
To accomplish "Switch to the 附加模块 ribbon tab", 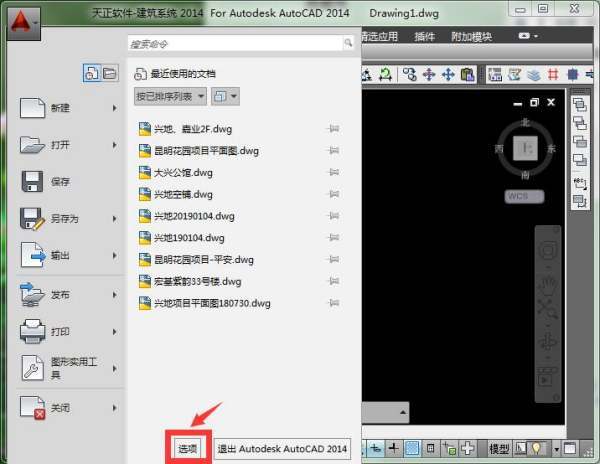I will click(471, 37).
